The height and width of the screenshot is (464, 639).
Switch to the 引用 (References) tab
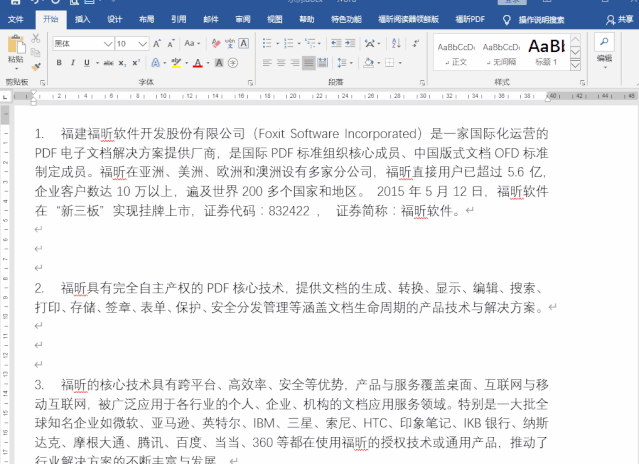(178, 20)
